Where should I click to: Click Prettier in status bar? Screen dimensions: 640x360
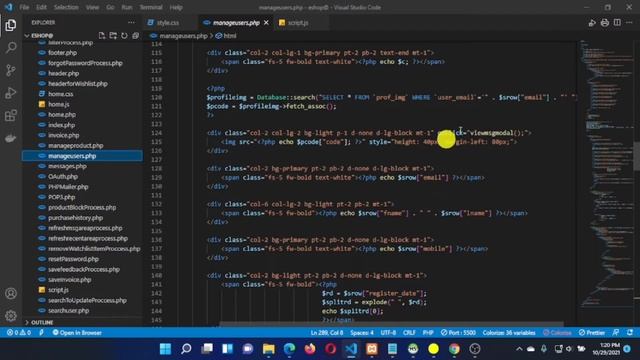click(x=592, y=333)
